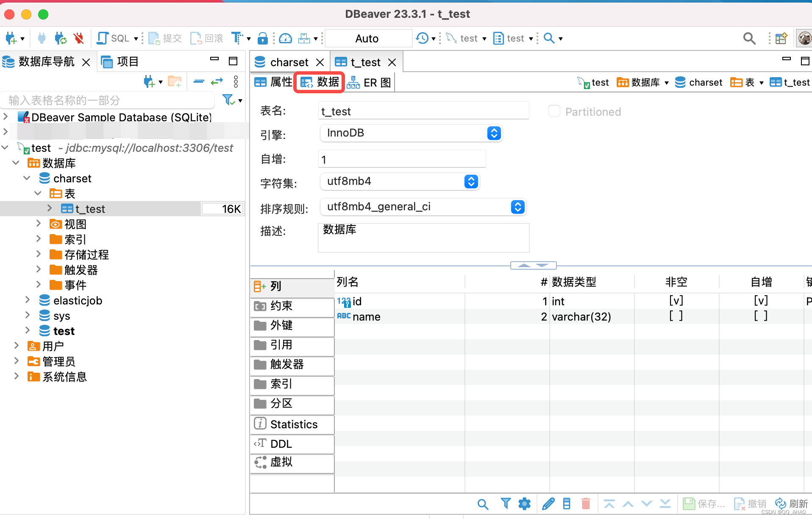Click the reconnect icon in top toolbar
Screen dimensions: 812x519
tap(60, 39)
